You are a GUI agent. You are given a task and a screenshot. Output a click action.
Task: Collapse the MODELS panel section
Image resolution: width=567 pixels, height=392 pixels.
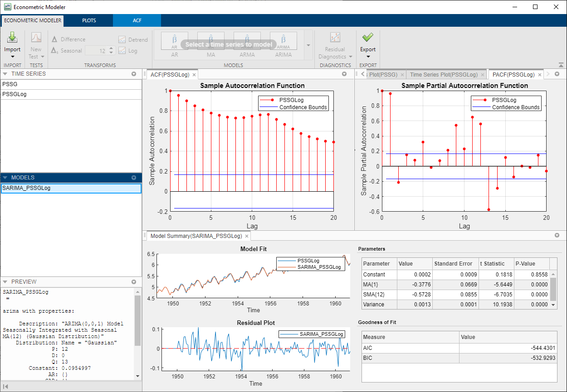click(x=5, y=177)
